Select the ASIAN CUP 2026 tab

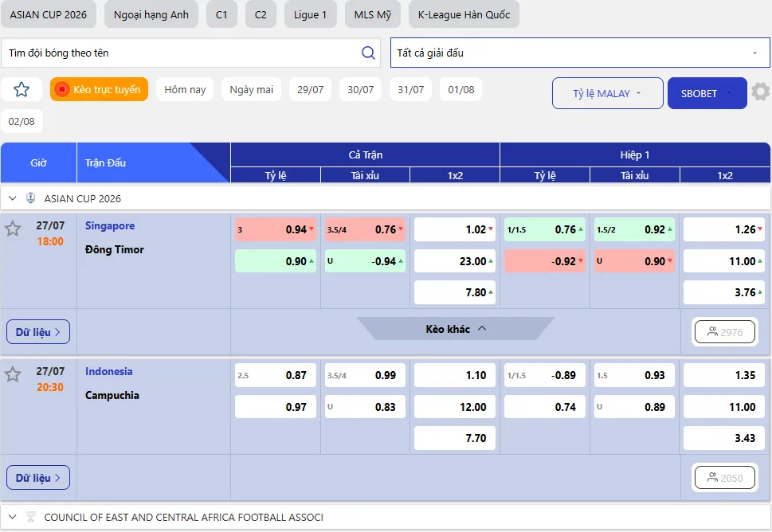(x=49, y=14)
